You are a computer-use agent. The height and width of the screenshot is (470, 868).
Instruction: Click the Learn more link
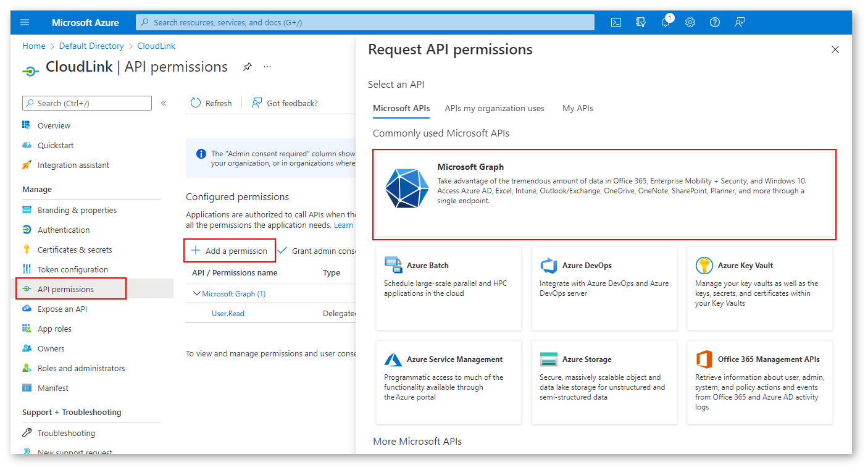344,225
